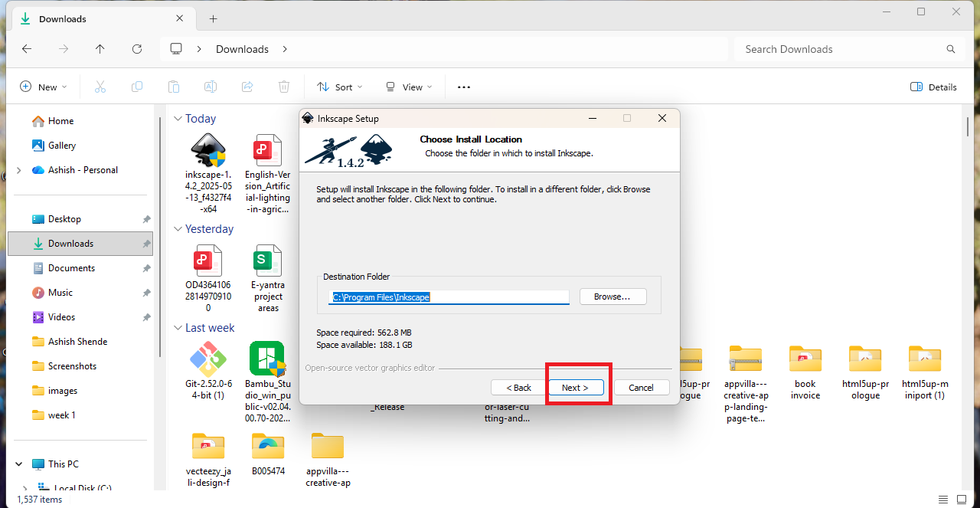
Task: Collapse the Last week group
Action: coord(178,328)
